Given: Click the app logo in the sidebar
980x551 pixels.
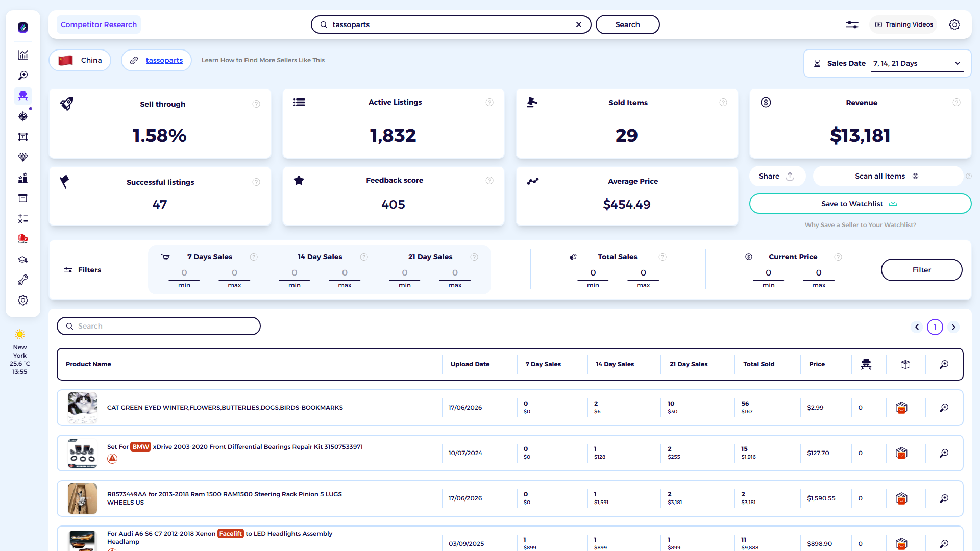Looking at the screenshot, I should pyautogui.click(x=23, y=28).
